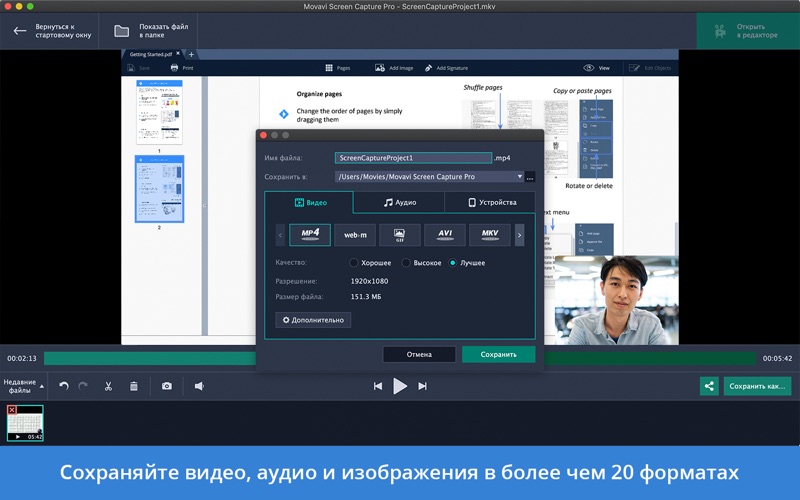The image size is (800, 500).
Task: Click the 1920x1080 resolution value
Action: tap(369, 281)
